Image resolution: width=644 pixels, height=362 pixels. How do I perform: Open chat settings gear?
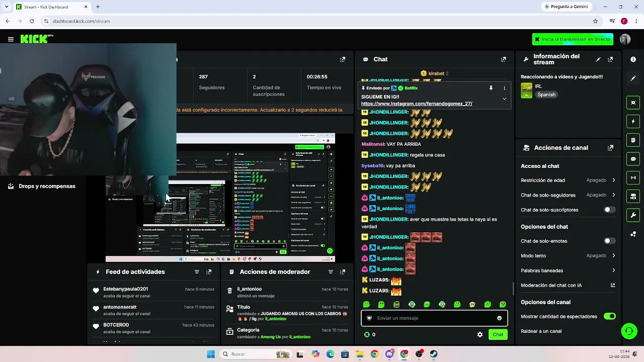480,334
